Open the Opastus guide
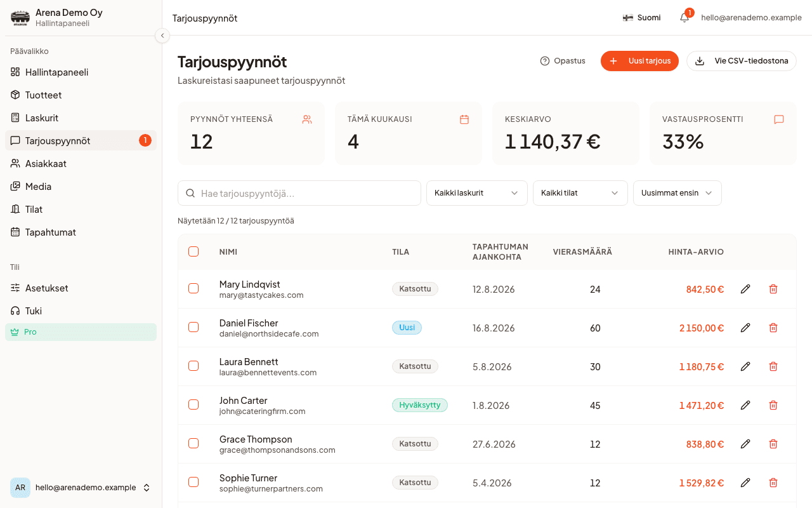 coord(563,61)
